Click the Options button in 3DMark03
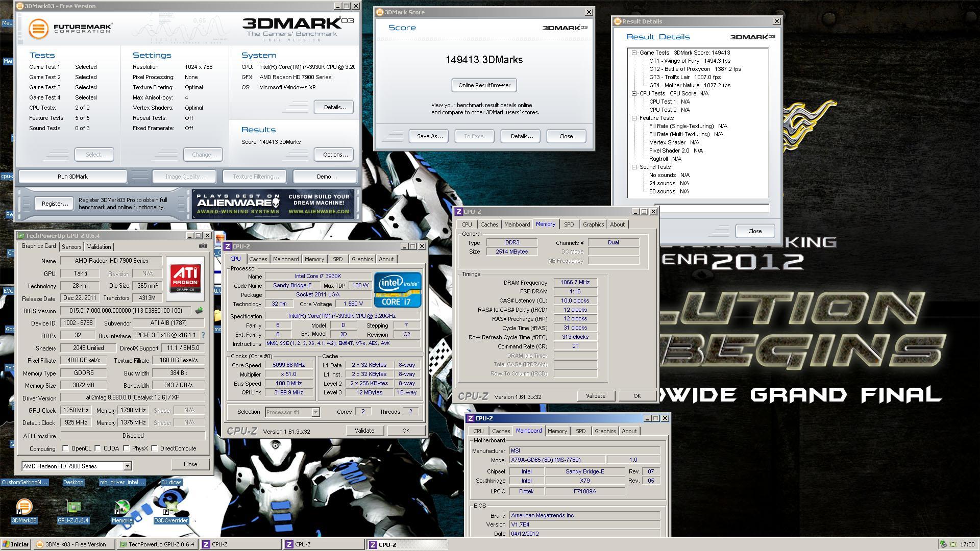 [335, 155]
